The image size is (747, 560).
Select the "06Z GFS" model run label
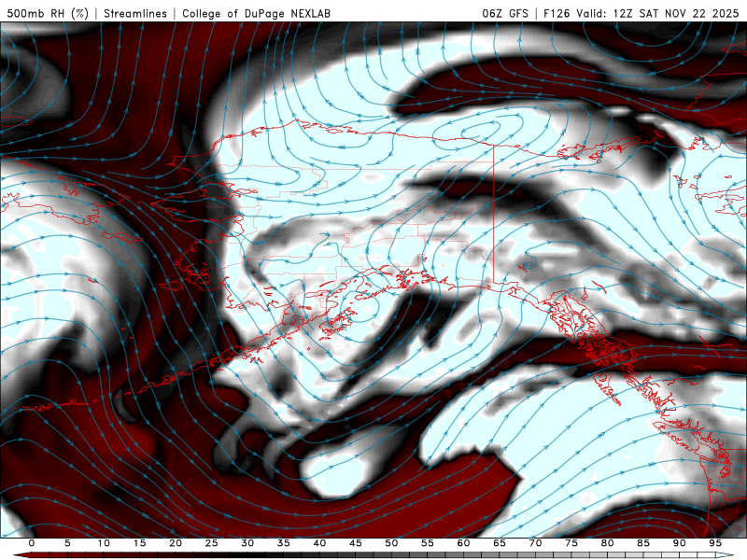click(505, 13)
